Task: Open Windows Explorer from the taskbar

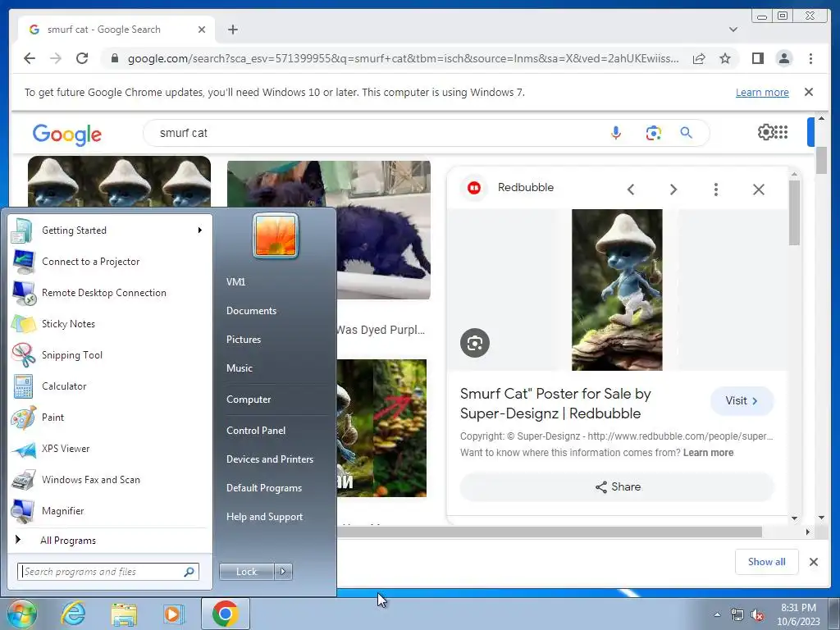Action: (x=124, y=614)
